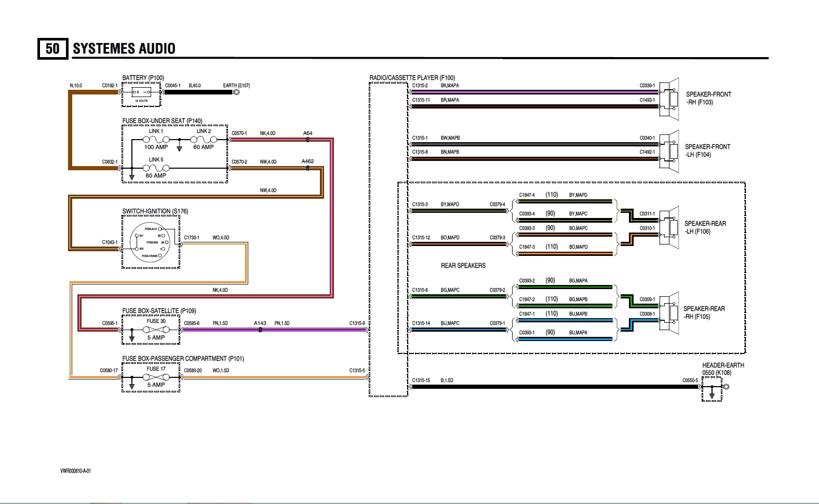
Task: Click the LINK 1 100 AMP fuse link
Action: point(156,140)
